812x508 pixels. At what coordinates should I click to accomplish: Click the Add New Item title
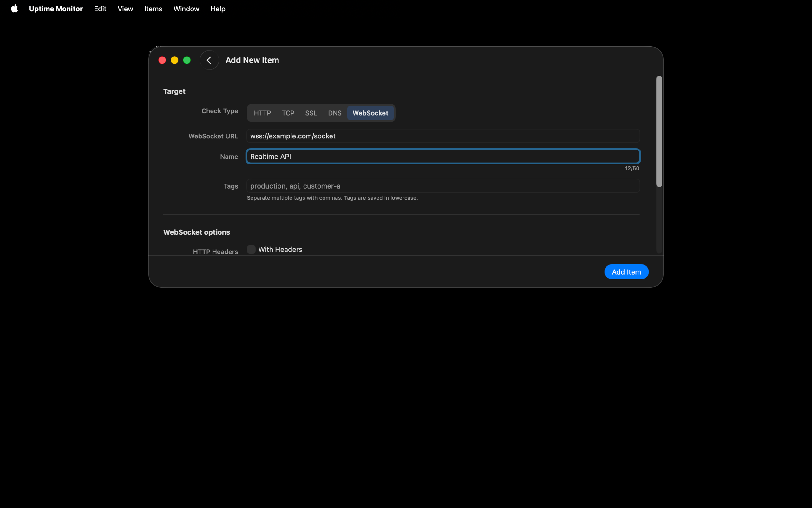pyautogui.click(x=252, y=60)
